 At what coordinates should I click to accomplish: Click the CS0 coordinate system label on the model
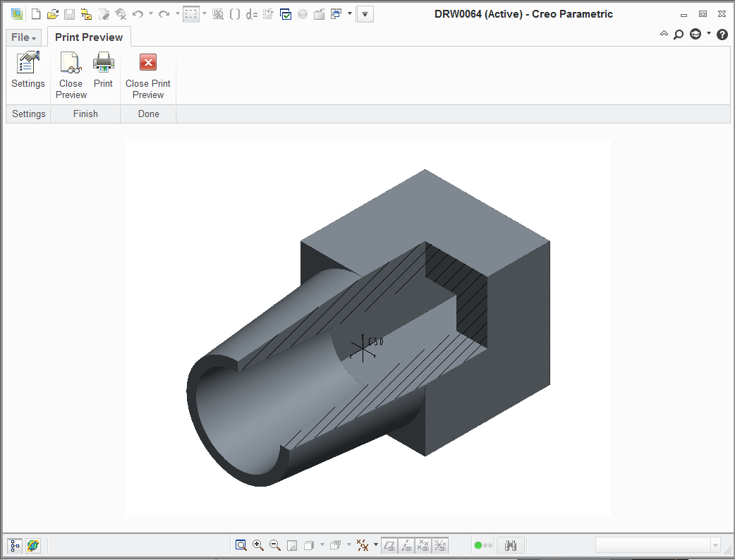(x=376, y=341)
